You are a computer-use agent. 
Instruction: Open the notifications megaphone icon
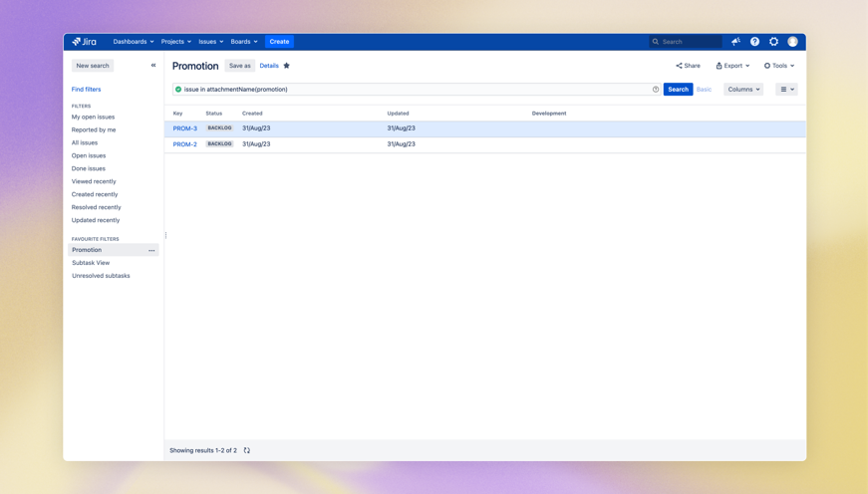735,42
